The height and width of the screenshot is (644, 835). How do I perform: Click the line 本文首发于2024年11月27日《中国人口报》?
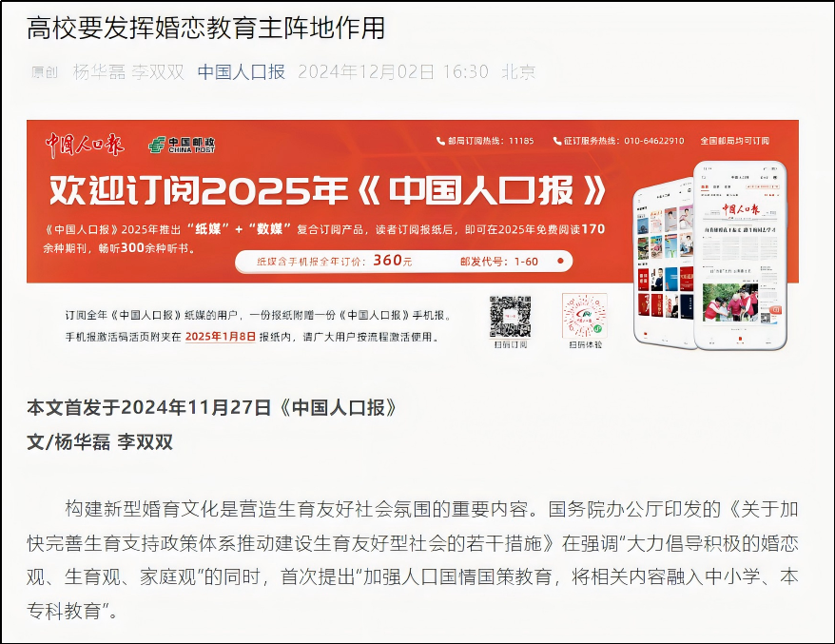point(212,407)
